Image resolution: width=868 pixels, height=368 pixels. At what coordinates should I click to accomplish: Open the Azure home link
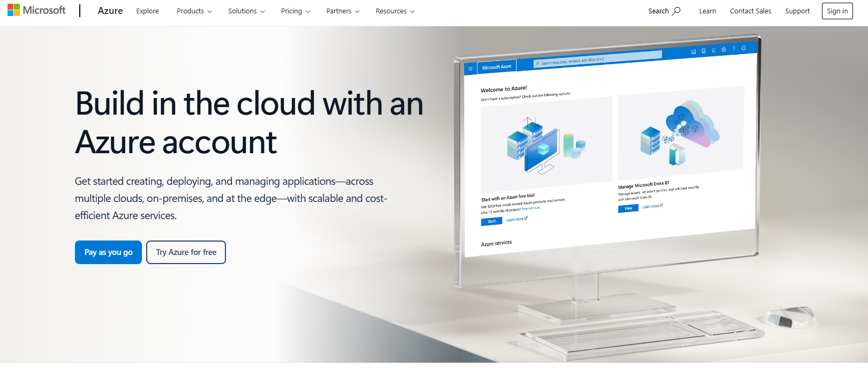pos(110,11)
